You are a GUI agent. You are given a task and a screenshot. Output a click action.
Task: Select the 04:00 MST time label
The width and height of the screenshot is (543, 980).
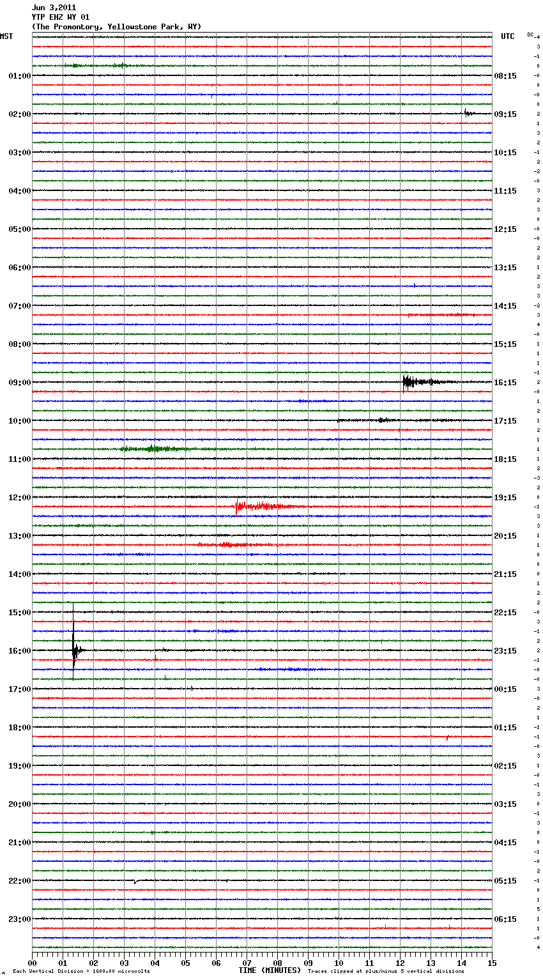[19, 191]
